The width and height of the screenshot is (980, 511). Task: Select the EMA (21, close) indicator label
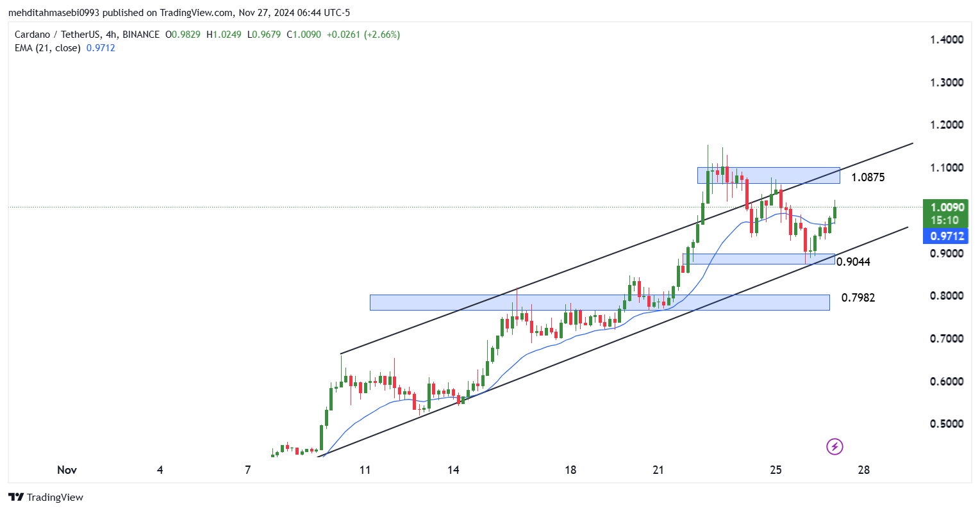tap(47, 48)
